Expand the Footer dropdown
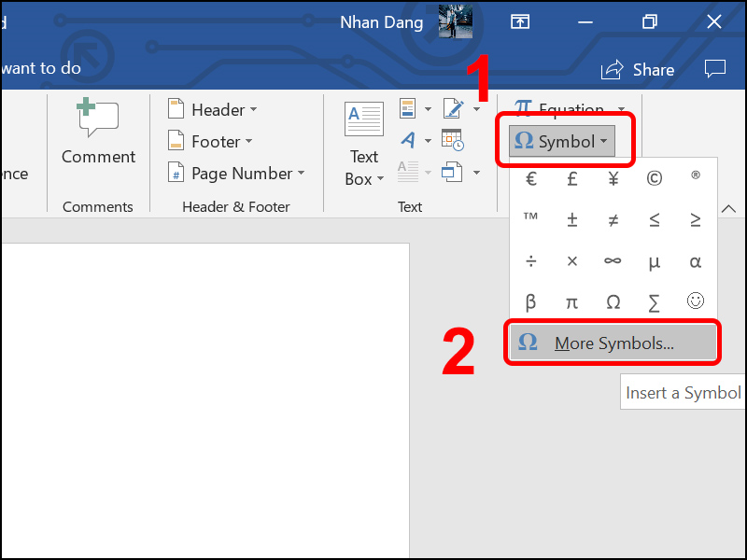Image resolution: width=747 pixels, height=560 pixels. (x=209, y=142)
